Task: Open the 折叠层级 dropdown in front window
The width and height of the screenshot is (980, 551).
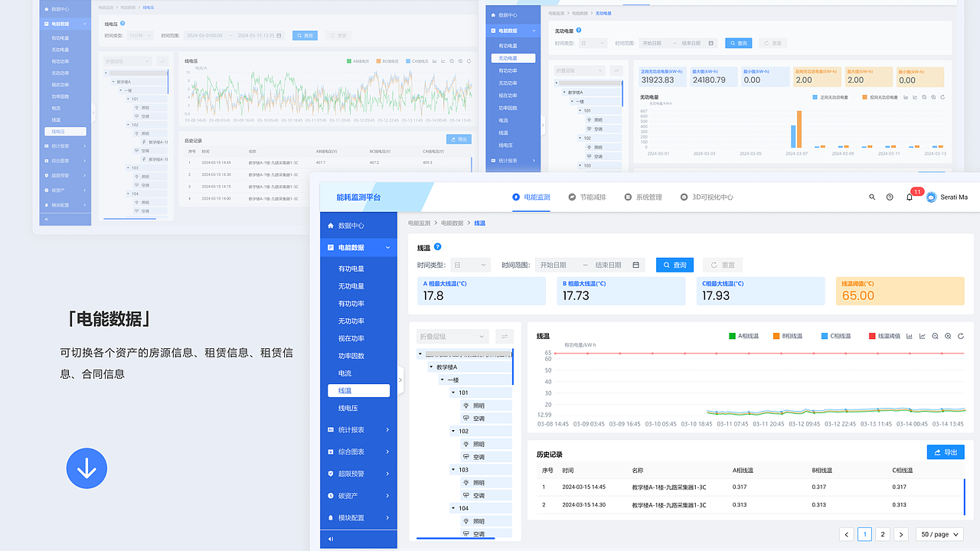Action: coord(452,336)
